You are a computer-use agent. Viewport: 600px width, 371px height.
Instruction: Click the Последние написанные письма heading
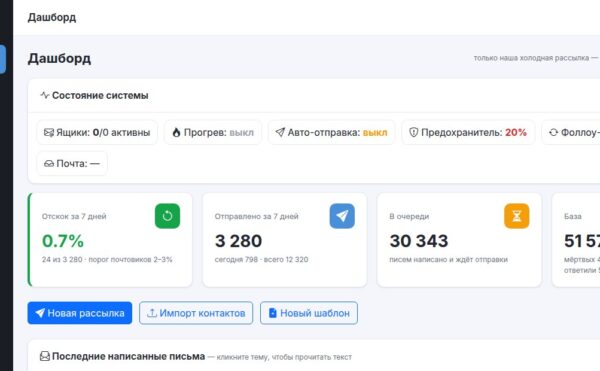pyautogui.click(x=129, y=356)
